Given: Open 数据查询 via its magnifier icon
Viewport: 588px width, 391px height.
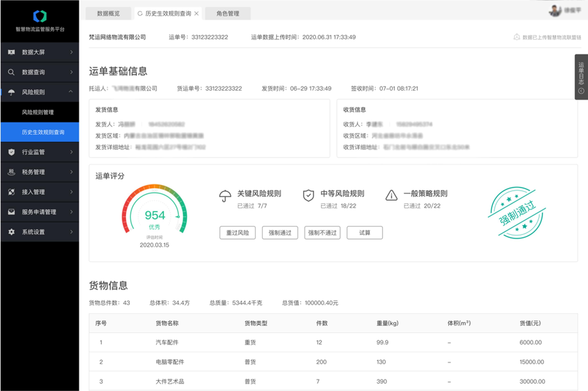Looking at the screenshot, I should point(11,72).
